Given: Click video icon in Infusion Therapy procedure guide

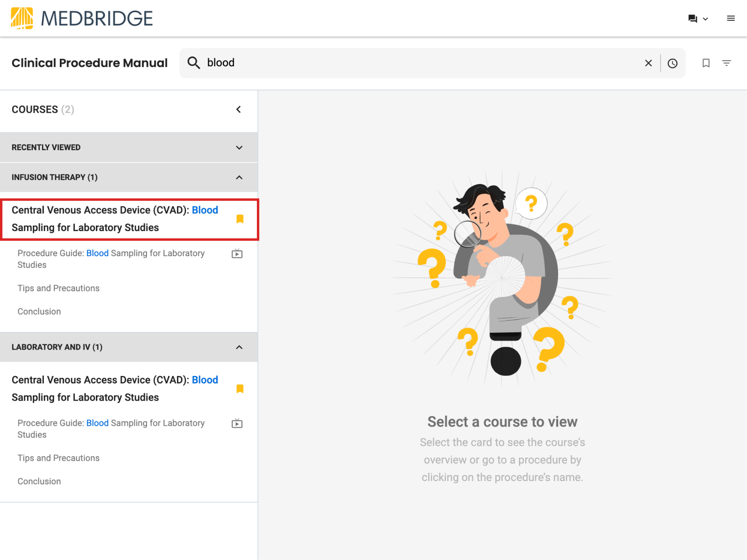Looking at the screenshot, I should tap(237, 254).
